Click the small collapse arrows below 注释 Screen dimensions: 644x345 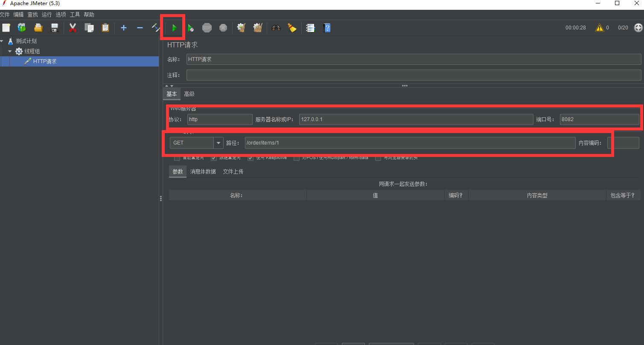pos(169,86)
